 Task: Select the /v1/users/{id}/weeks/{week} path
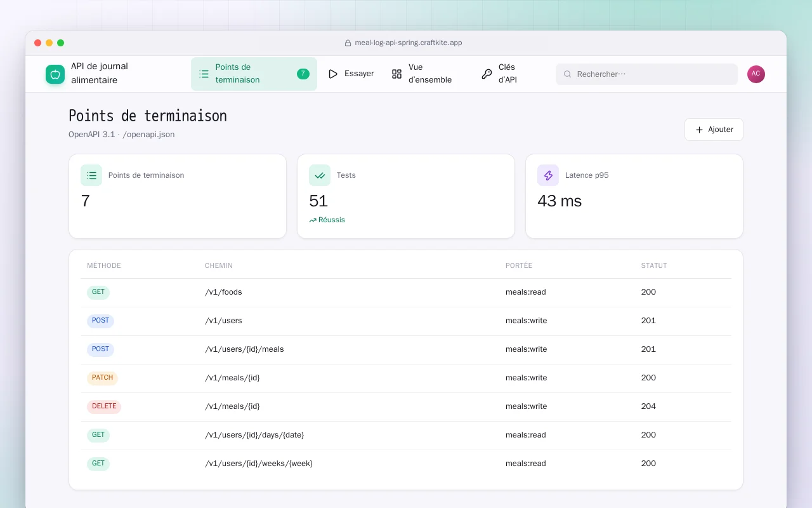pyautogui.click(x=259, y=464)
